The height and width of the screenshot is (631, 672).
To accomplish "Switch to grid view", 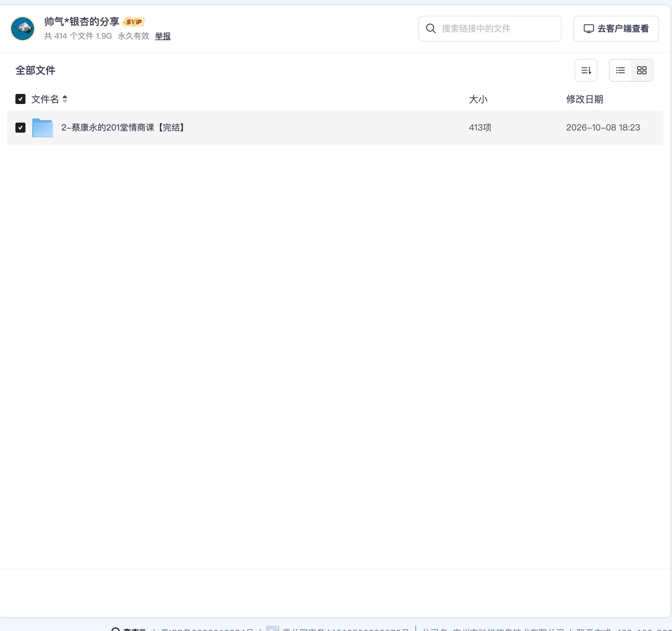I will click(x=642, y=70).
